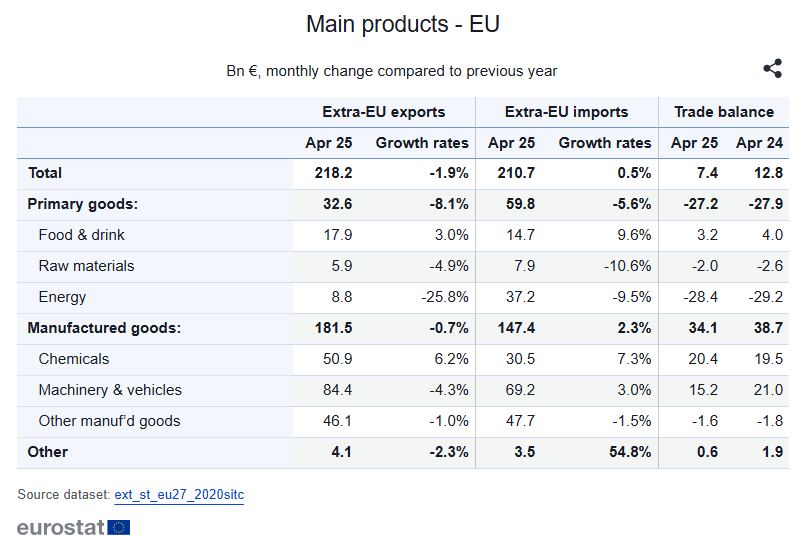Image resolution: width=796 pixels, height=537 pixels.
Task: Select the Machinery & vehicles row
Action: 403,390
